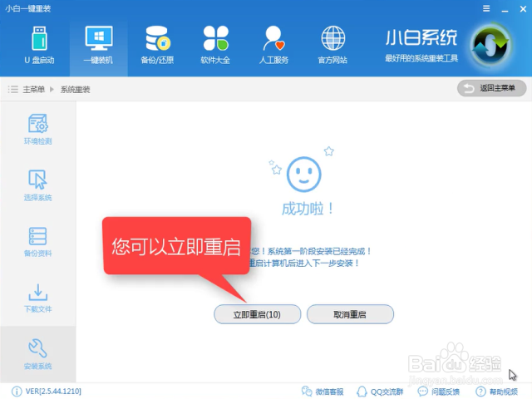Screen dimensions: 532x399
Task: Open 备份/还原 section
Action: (x=157, y=46)
